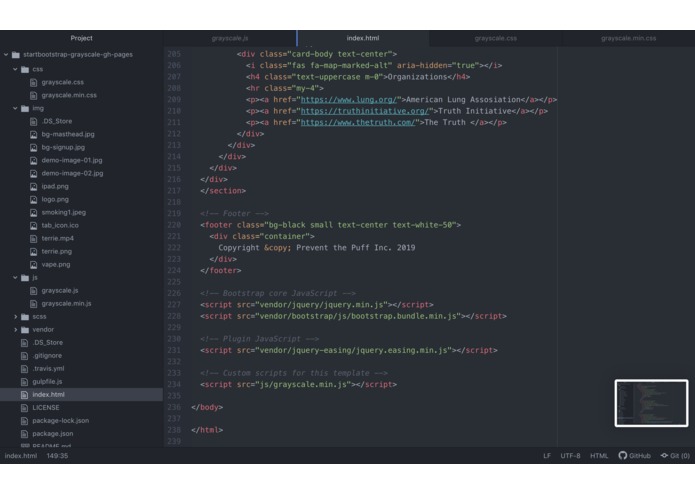Click file icon beside package.json
This screenshot has height=494, width=695.
(x=24, y=434)
